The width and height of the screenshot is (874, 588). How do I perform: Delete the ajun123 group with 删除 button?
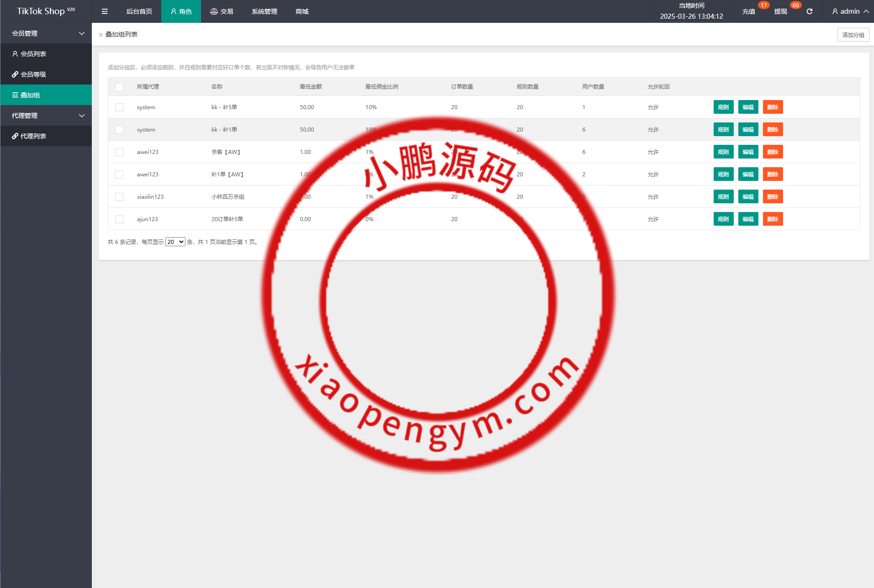point(773,219)
